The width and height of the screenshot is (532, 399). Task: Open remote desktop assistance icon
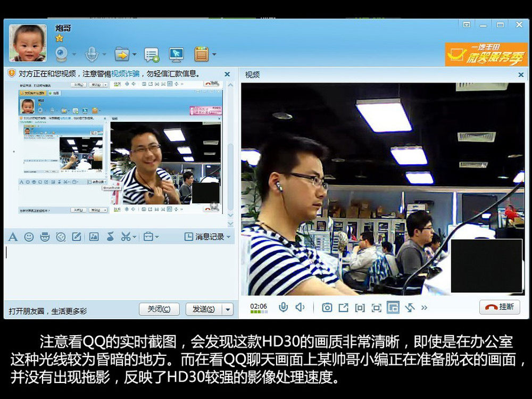coord(177,54)
